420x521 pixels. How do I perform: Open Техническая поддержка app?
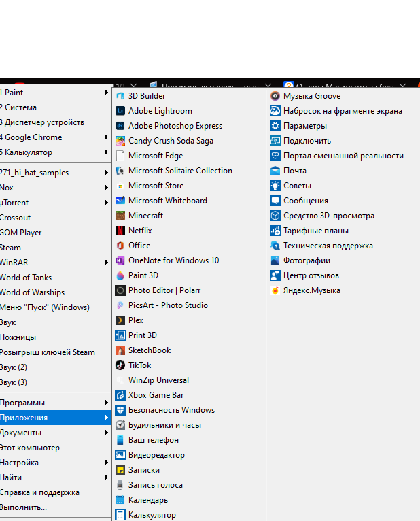tap(343, 246)
